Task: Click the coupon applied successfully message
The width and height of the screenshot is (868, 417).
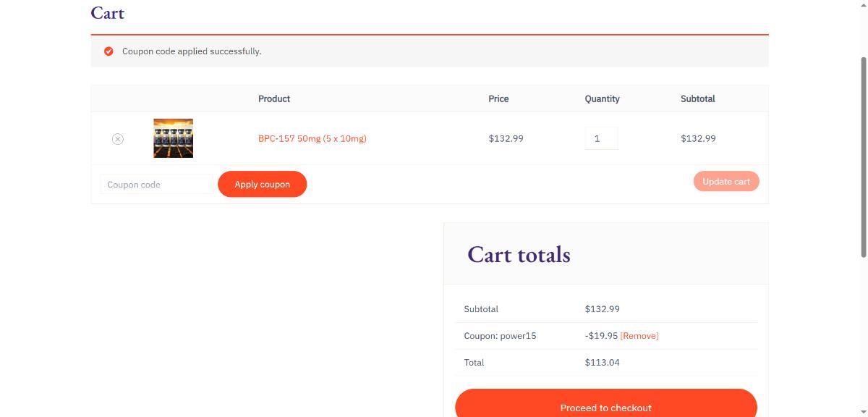Action: pos(192,51)
